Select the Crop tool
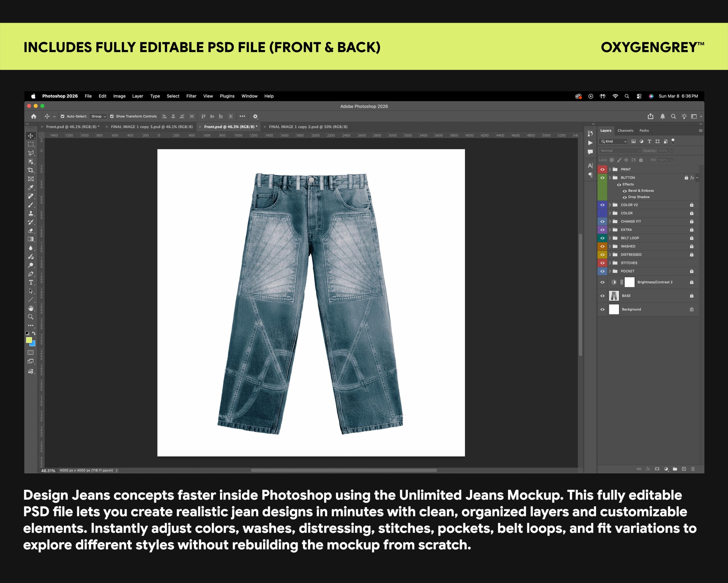The width and height of the screenshot is (728, 583). (31, 170)
